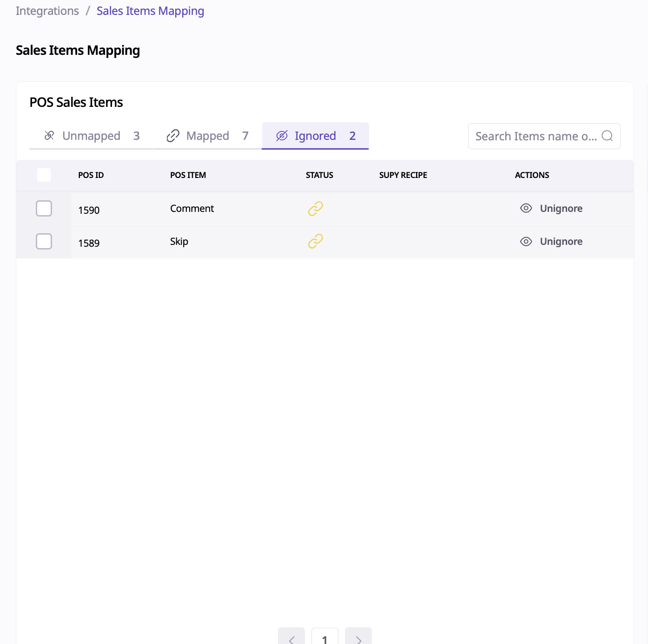The image size is (648, 644).
Task: Check the box for POS ID 1590
Action: (44, 209)
